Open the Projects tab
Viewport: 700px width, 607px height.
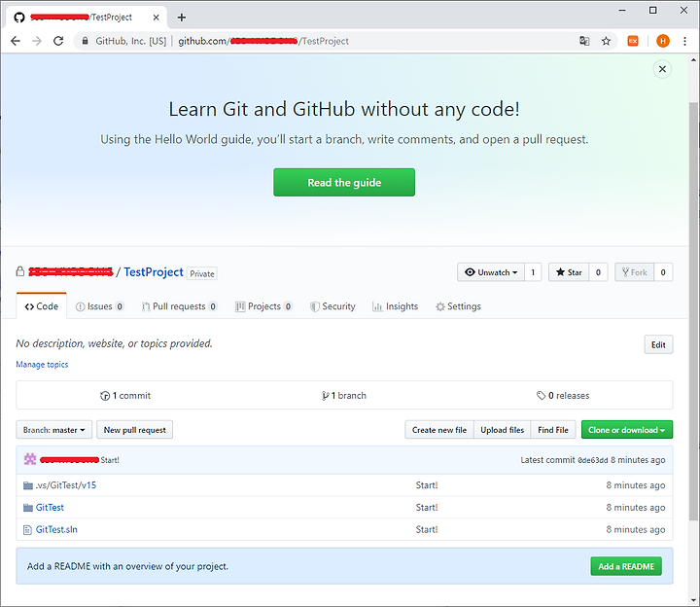tap(263, 306)
